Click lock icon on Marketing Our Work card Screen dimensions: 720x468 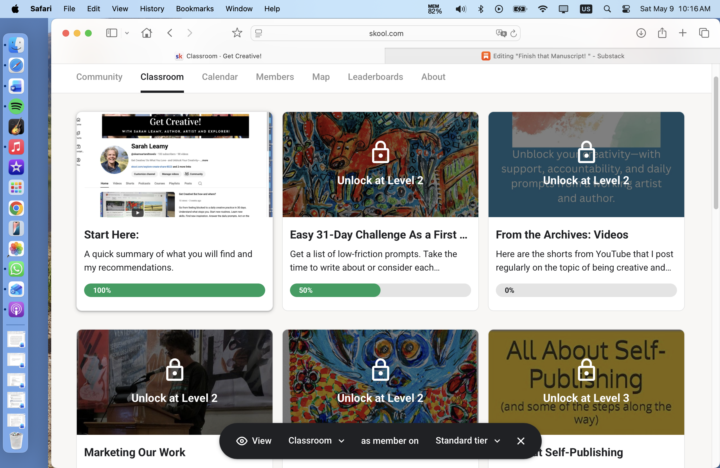[174, 370]
